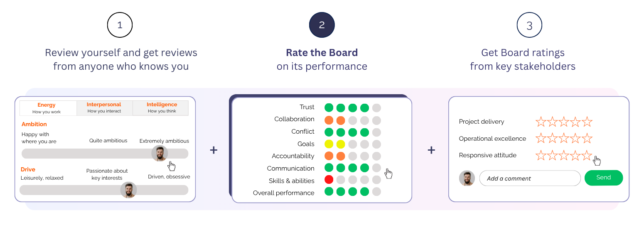Click the fifth star for Project delivery
This screenshot has height=249, width=644.
(587, 122)
